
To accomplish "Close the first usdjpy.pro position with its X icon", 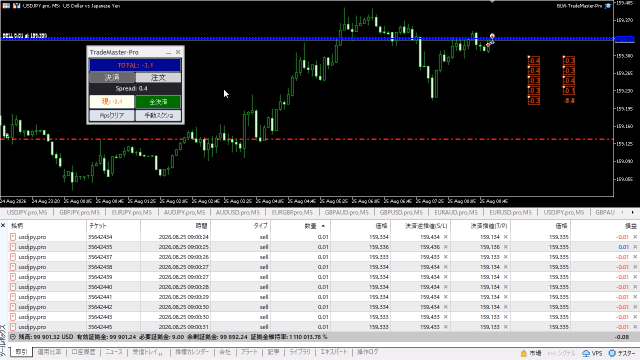I will point(635,237).
